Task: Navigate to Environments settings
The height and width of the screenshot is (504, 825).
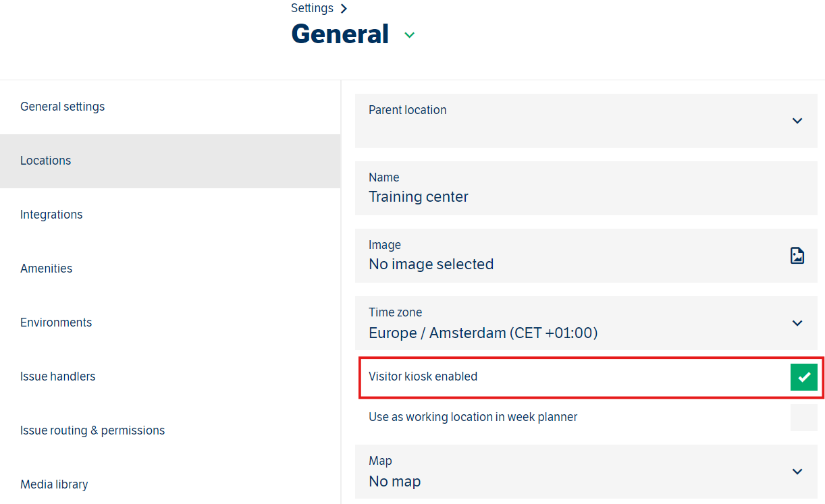Action: pos(56,323)
